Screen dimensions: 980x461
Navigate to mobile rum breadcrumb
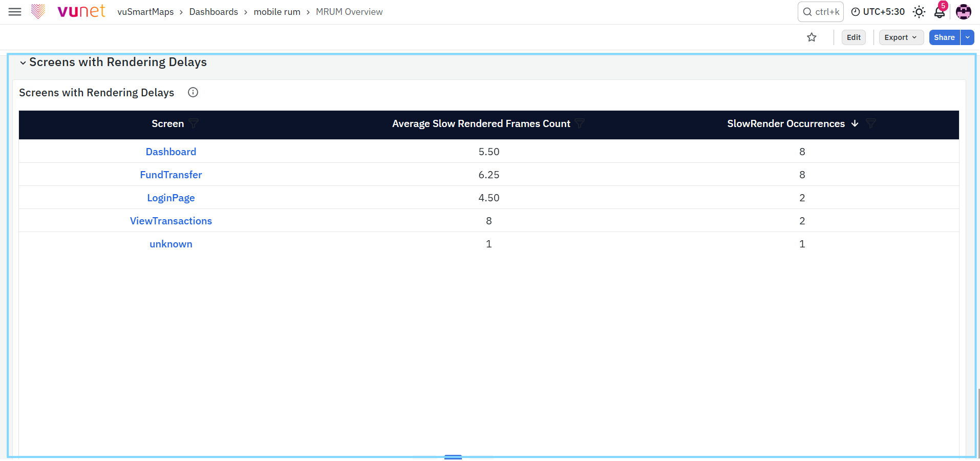(277, 12)
